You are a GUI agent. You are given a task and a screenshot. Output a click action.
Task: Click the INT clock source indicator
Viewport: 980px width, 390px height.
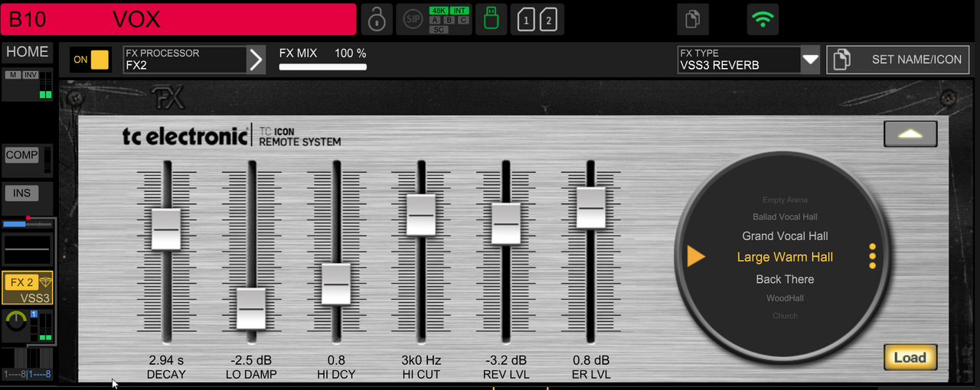coord(459,10)
